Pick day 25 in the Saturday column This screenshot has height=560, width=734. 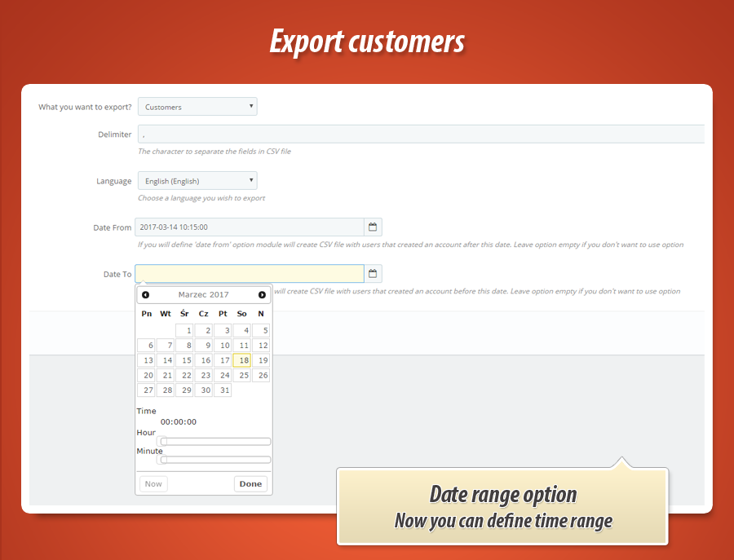point(242,376)
